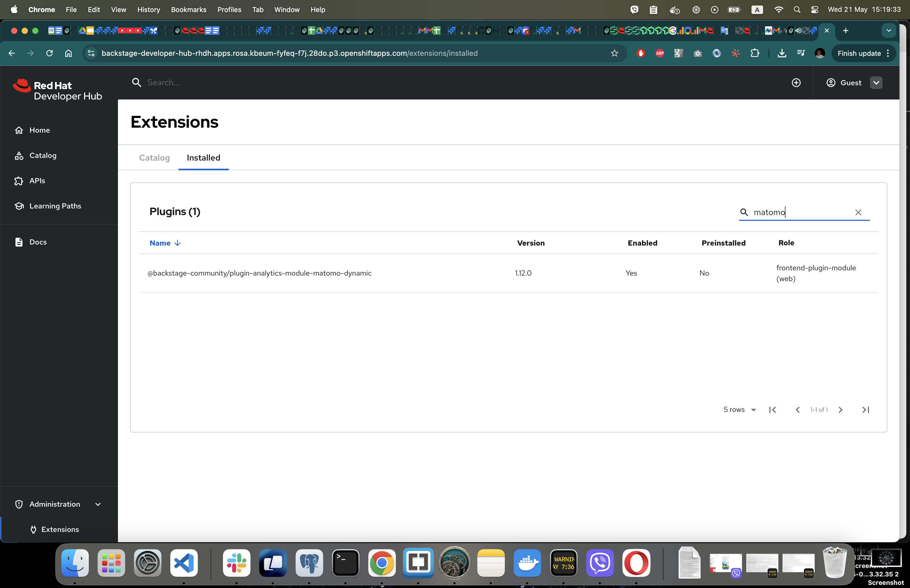Open Chrome downloads icon
Viewport: 910px width, 588px height.
(782, 53)
